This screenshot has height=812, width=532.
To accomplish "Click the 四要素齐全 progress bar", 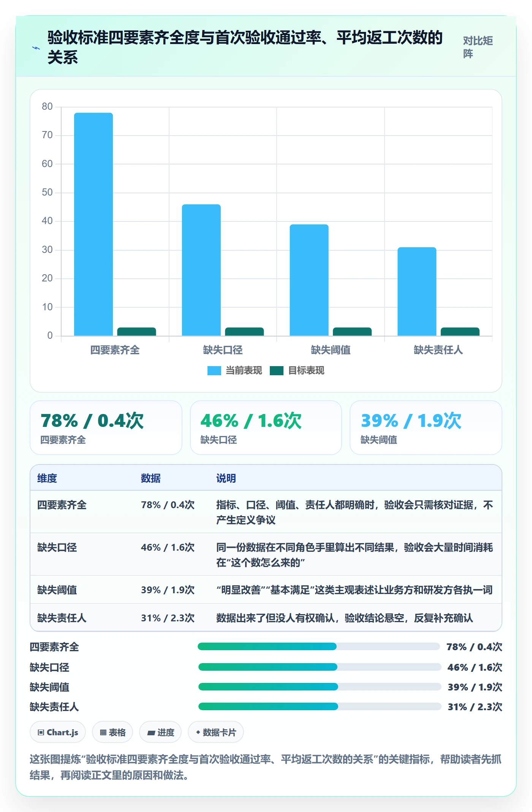I will pyautogui.click(x=319, y=646).
